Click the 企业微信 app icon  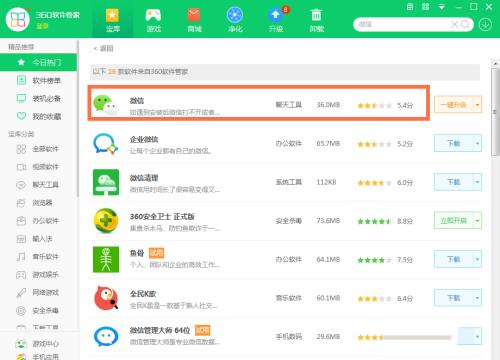click(x=106, y=144)
